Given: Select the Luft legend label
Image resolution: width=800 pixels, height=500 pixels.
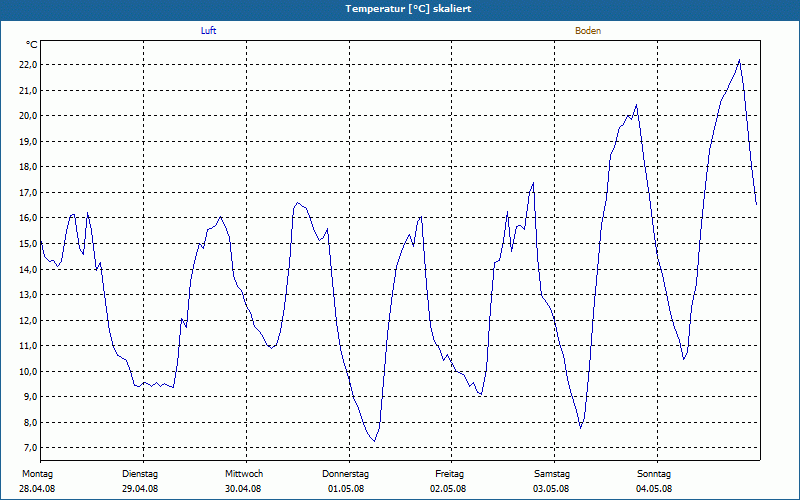Looking at the screenshot, I should pos(208,31).
